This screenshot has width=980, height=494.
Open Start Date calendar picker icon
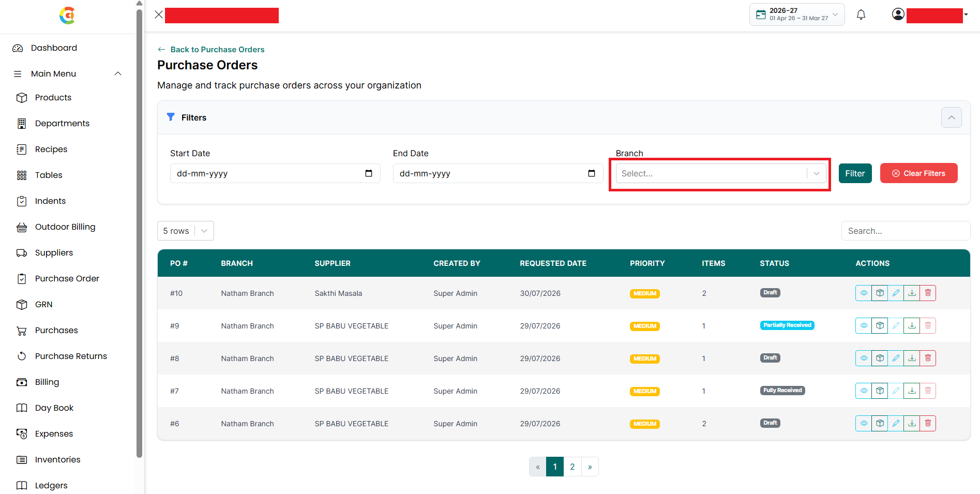369,173
